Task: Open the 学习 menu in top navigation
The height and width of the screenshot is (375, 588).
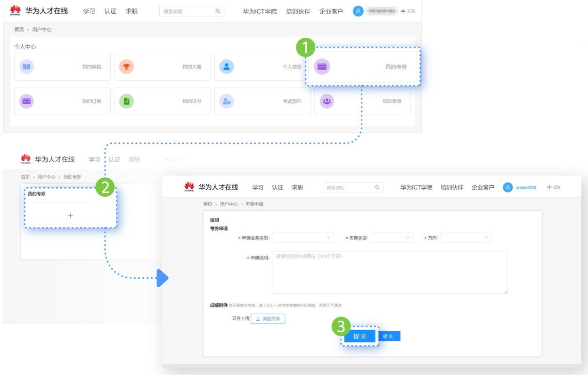Action: click(x=89, y=11)
